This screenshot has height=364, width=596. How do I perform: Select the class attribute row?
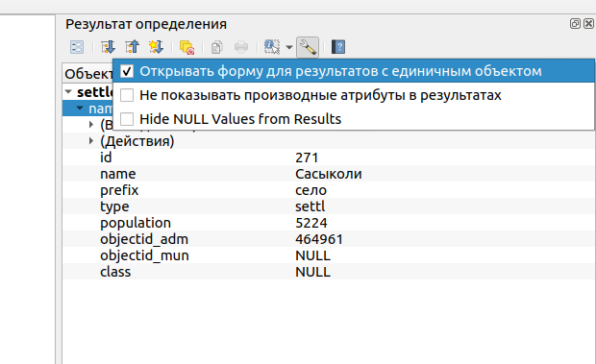point(329,272)
